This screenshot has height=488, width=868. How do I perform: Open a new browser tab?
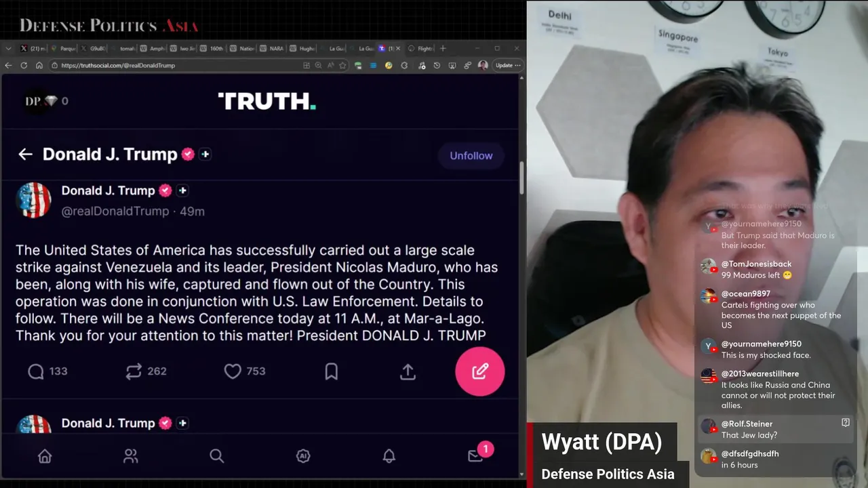443,48
